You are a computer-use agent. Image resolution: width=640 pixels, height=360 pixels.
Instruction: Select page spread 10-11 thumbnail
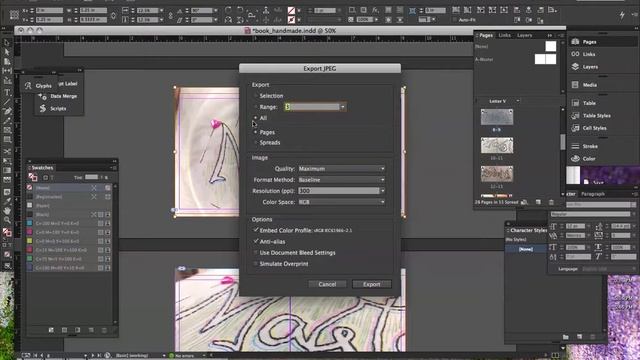(x=497, y=145)
